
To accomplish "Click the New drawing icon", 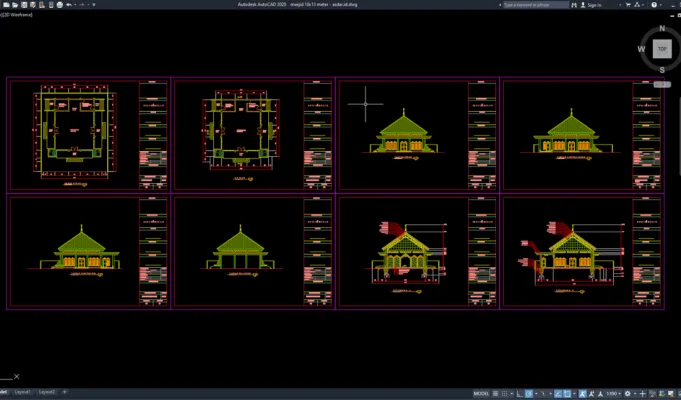I will (6, 5).
